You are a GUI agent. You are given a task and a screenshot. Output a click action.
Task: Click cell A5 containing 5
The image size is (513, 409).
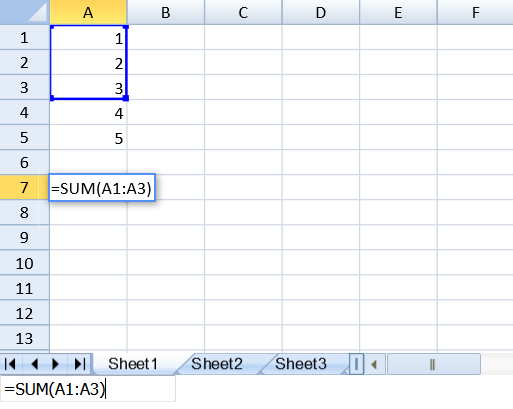click(88, 138)
